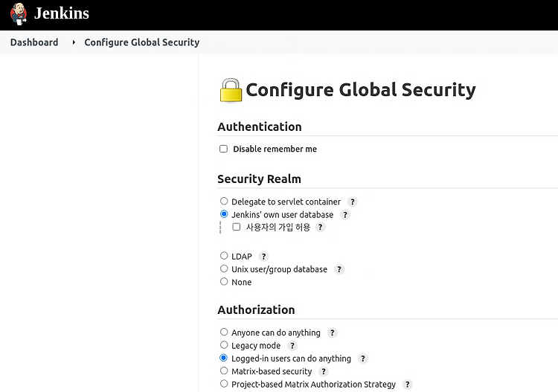
Task: Open the Jenkins home title link
Action: (x=62, y=13)
